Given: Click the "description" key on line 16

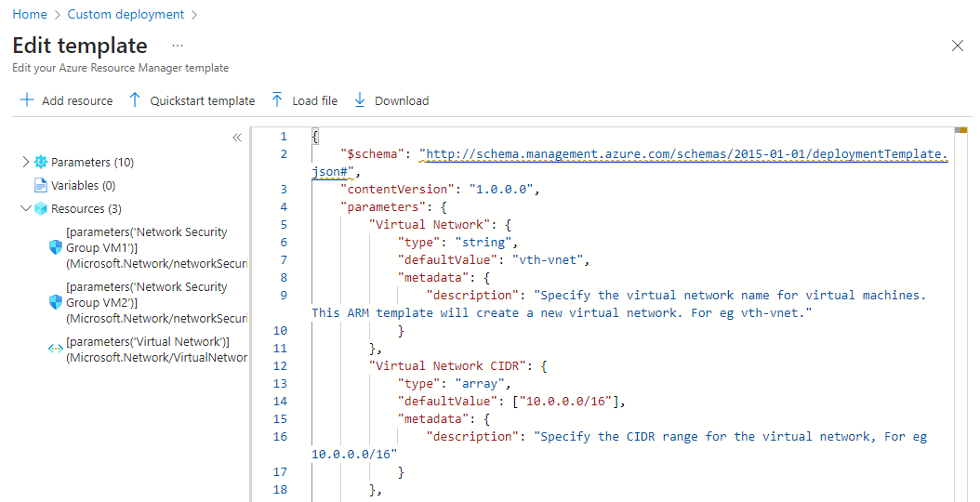Looking at the screenshot, I should (472, 436).
